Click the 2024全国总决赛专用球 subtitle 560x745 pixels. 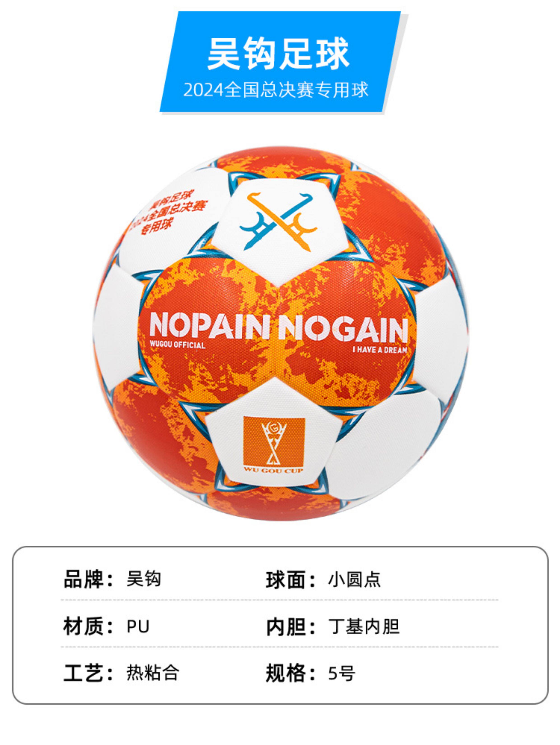coord(276,90)
